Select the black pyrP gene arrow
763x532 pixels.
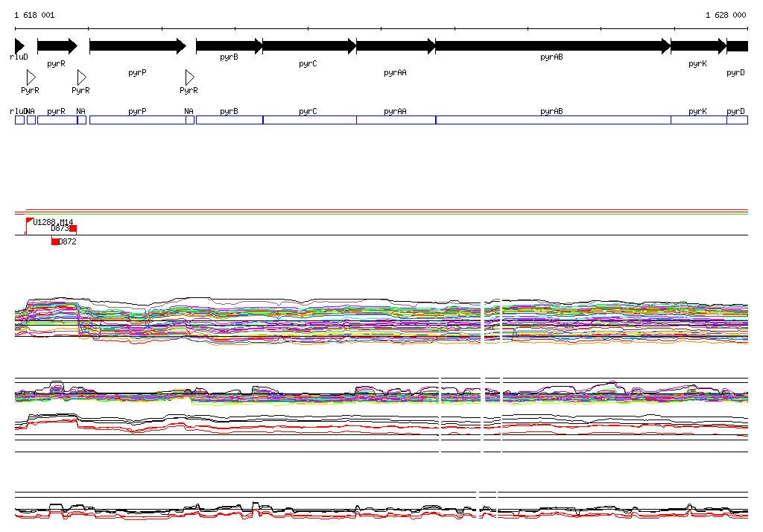pos(138,46)
